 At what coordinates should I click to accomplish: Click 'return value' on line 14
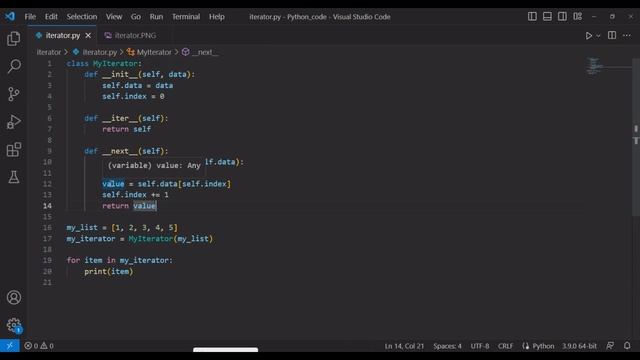pyautogui.click(x=129, y=206)
